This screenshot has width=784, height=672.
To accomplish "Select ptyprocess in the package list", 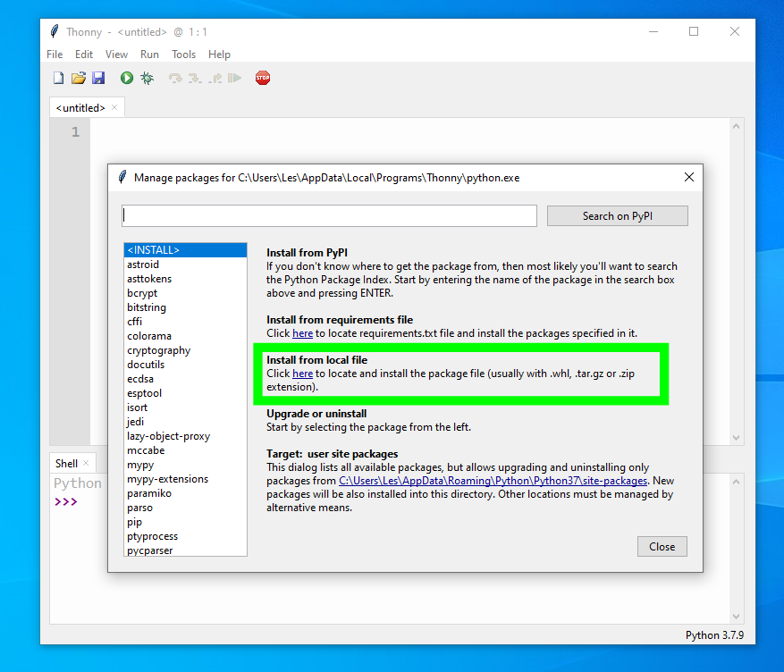I will pos(185,536).
